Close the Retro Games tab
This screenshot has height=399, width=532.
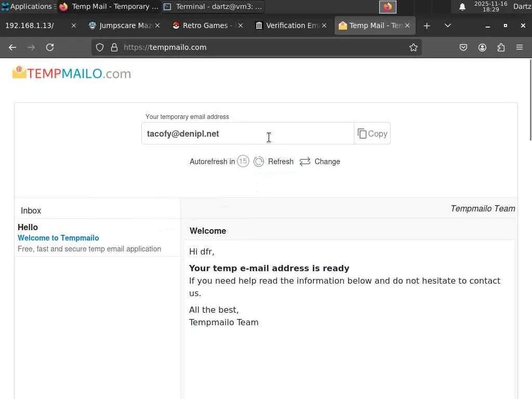pos(241,26)
